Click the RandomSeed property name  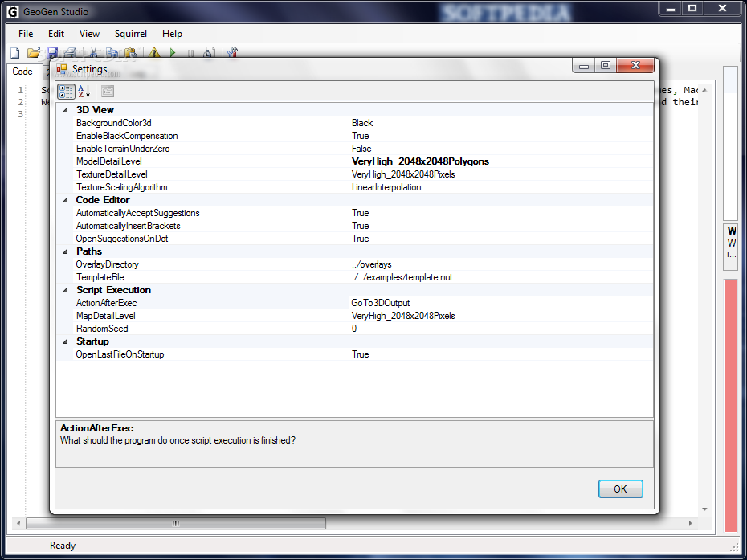click(102, 329)
